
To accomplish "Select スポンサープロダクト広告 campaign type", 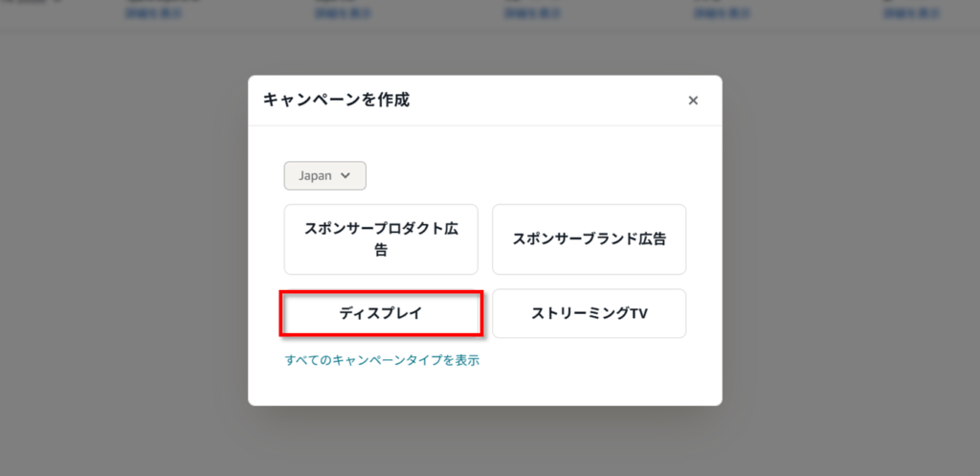I will click(x=380, y=239).
